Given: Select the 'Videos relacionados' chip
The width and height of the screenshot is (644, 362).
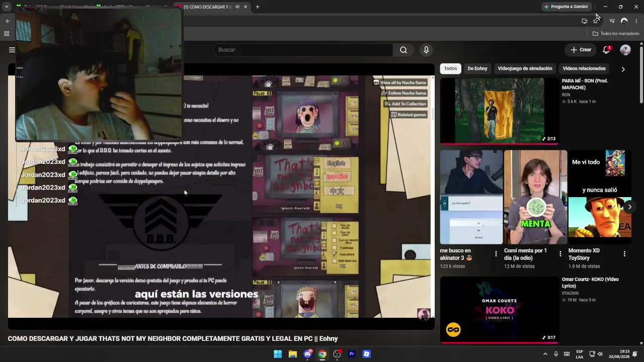Looking at the screenshot, I should coord(584,68).
